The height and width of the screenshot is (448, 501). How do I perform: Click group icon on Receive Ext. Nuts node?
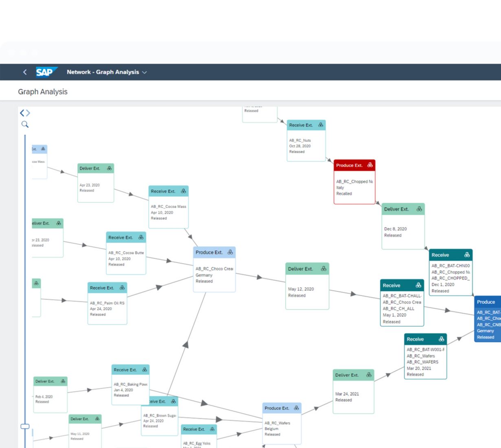[x=321, y=125]
